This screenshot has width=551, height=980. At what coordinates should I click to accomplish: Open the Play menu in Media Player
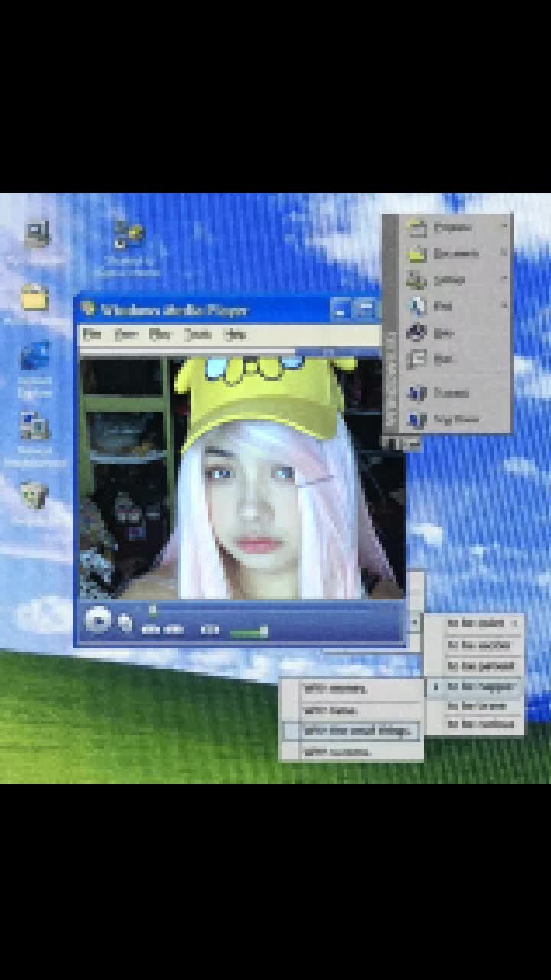(159, 335)
